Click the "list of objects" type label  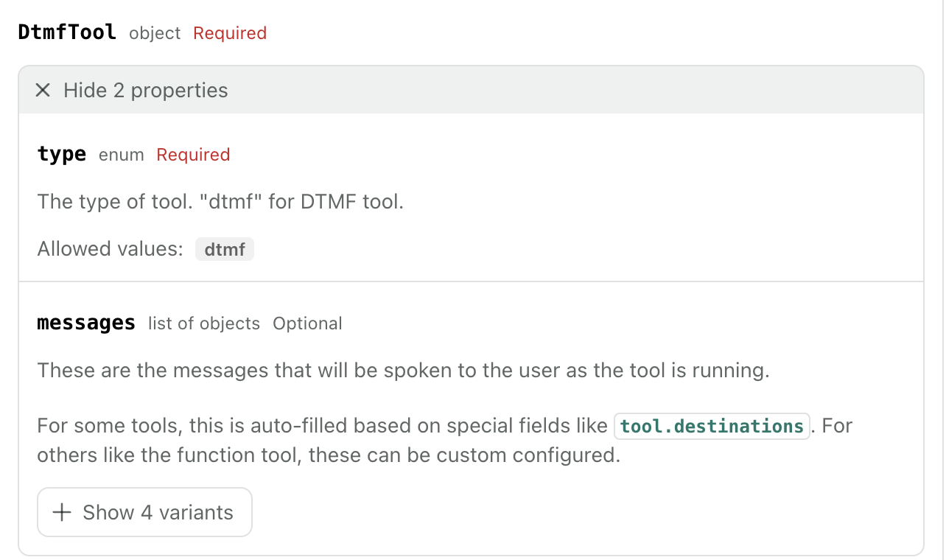204,323
